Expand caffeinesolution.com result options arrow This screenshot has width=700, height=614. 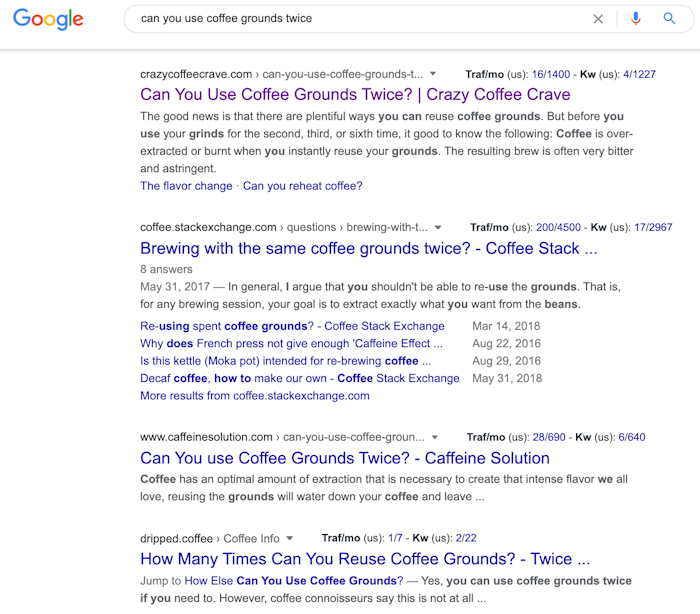434,438
